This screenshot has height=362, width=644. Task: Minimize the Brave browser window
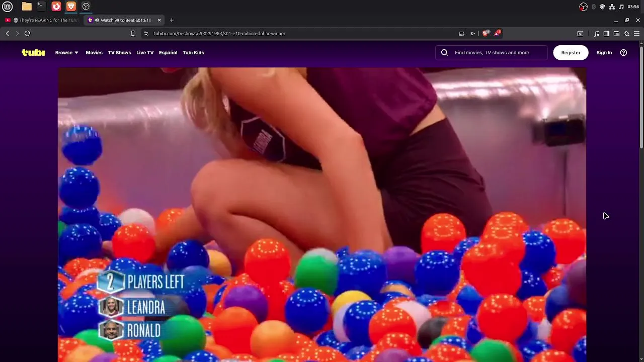coord(616,20)
